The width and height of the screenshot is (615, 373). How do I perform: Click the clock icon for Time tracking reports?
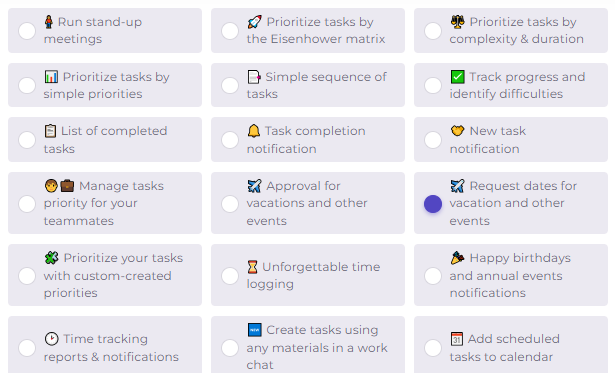(x=51, y=338)
